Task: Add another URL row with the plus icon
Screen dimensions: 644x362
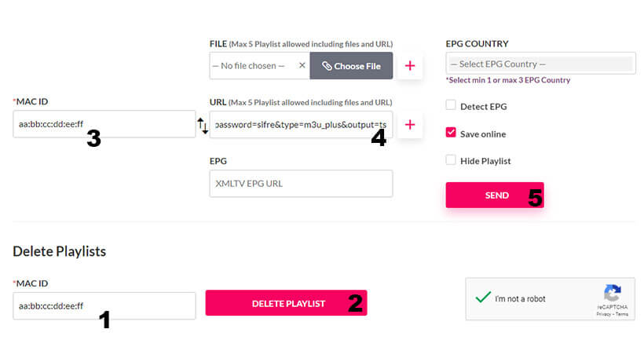Action: (409, 124)
